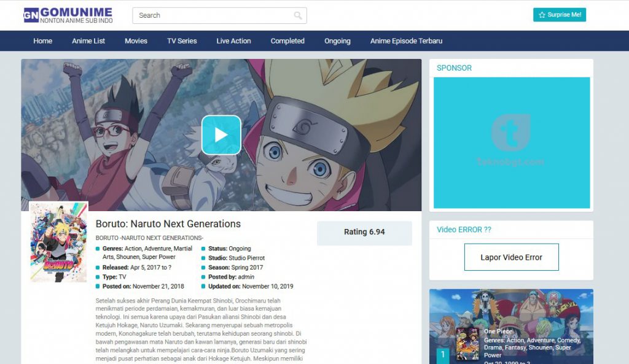
Task: Click the Boruto genres list text
Action: (147, 252)
